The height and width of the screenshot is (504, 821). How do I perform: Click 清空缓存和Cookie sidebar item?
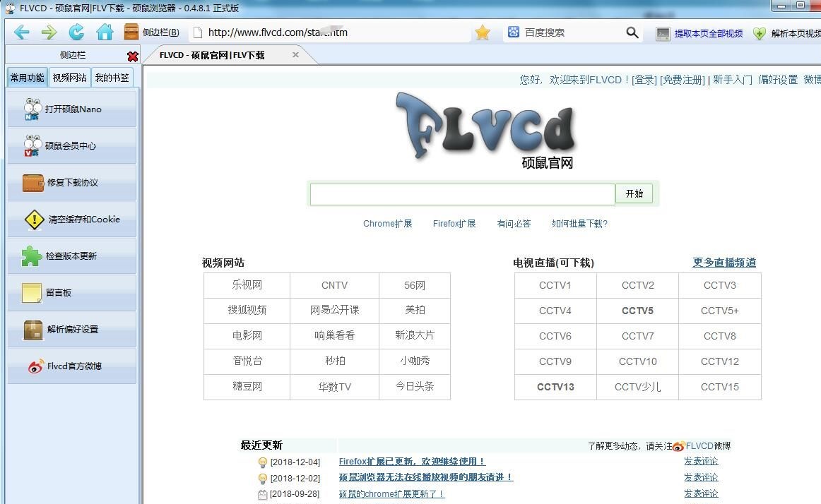(72, 219)
